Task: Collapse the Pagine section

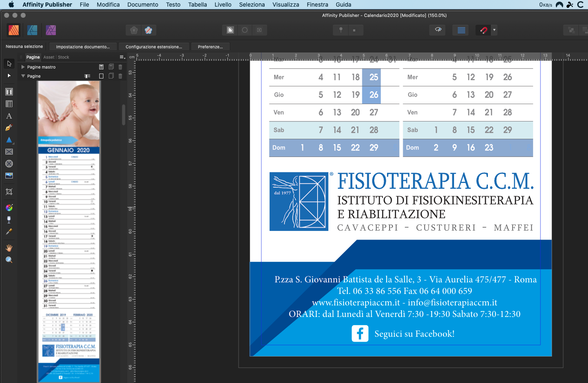Action: (x=23, y=76)
